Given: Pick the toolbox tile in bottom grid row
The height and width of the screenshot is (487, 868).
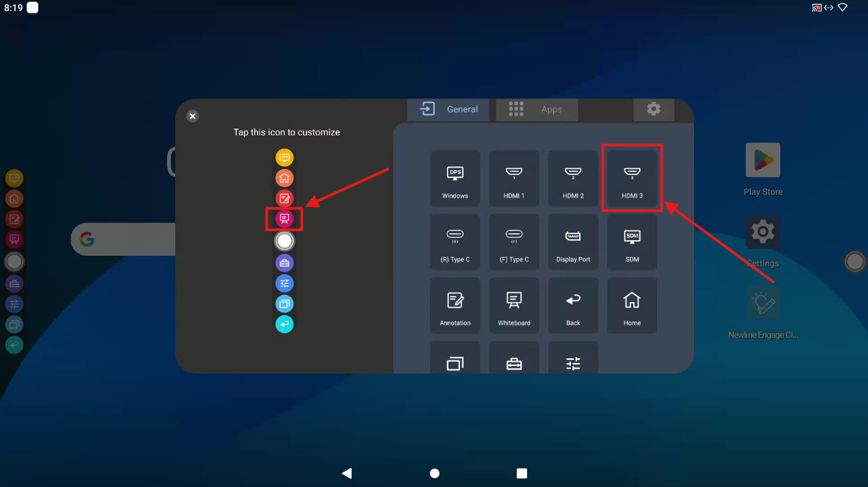Looking at the screenshot, I should pyautogui.click(x=514, y=357).
